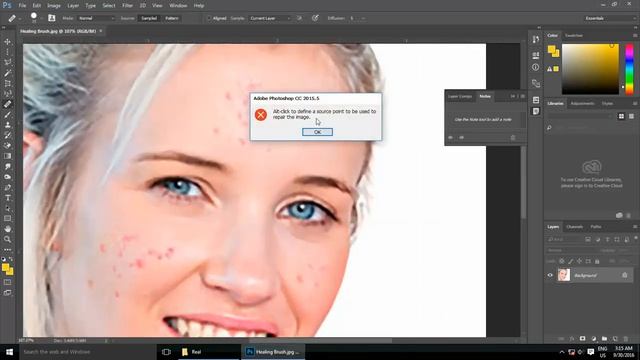Screen dimensions: 640x360
Task: Set healing source to Sampled
Action: click(149, 18)
